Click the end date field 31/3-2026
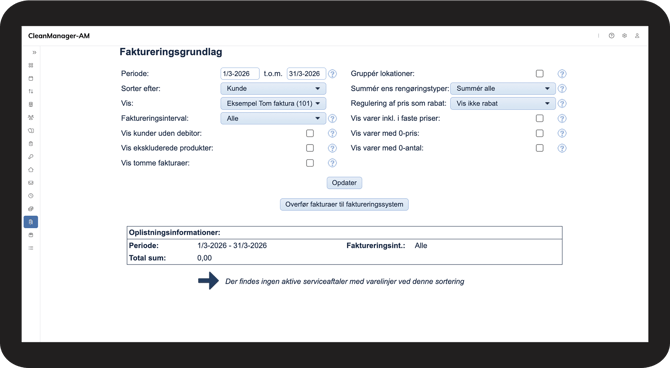This screenshot has height=368, width=670. click(306, 74)
